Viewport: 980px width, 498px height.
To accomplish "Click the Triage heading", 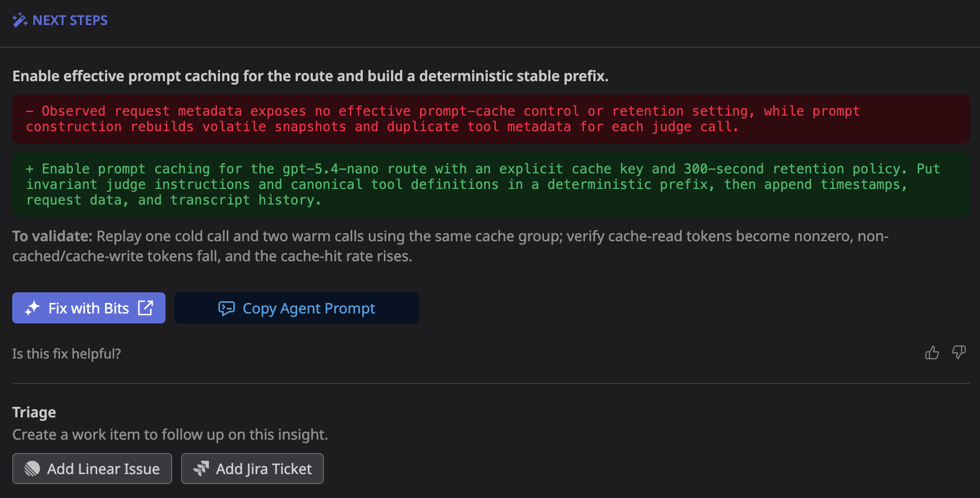I will [34, 412].
